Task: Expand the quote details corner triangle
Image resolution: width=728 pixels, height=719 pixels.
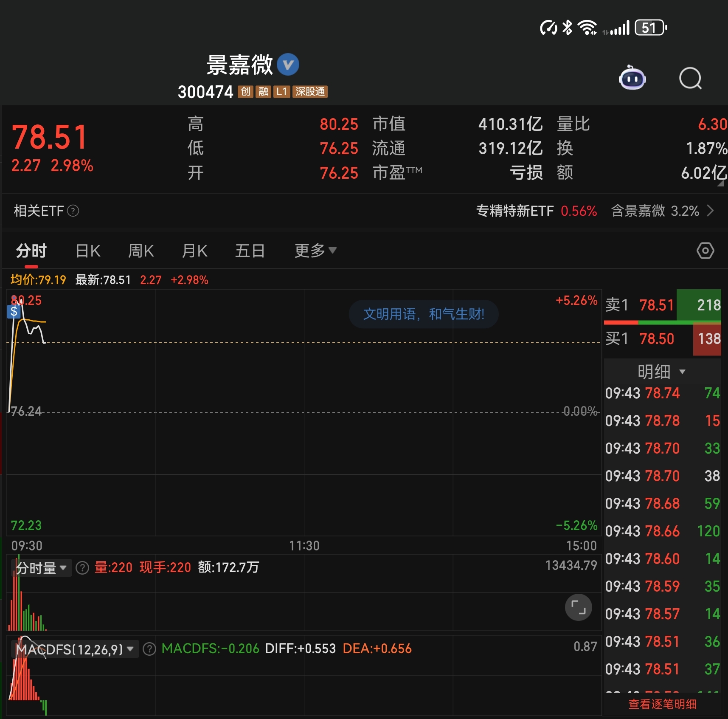Action: click(720, 184)
